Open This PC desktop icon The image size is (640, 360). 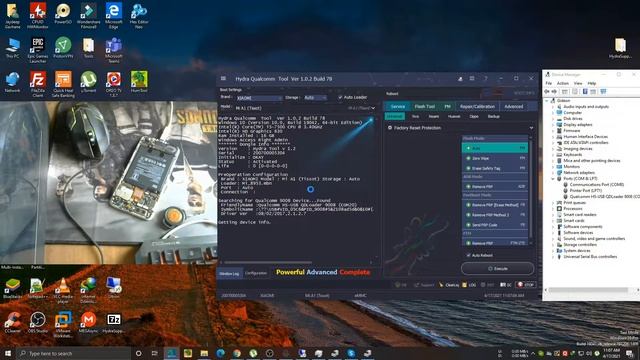tap(12, 48)
